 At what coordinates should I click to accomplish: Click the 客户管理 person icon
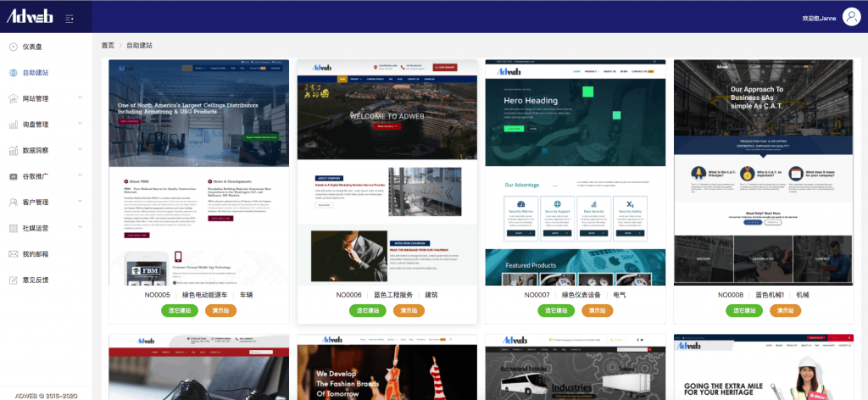click(14, 203)
